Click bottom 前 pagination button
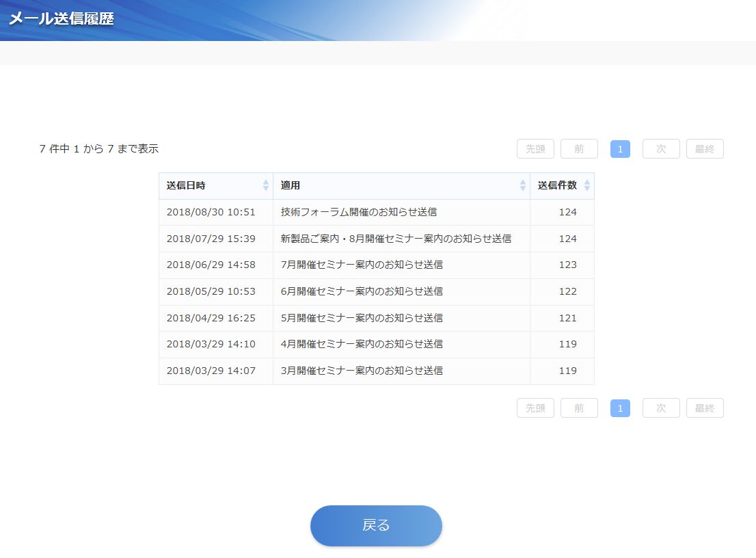This screenshot has height=558, width=756. pyautogui.click(x=579, y=408)
